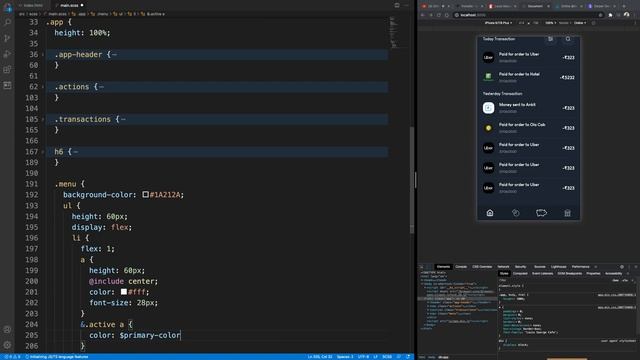Open the Sources tab in DevTools
Viewport: 640px width, 360px height.
pos(540,267)
